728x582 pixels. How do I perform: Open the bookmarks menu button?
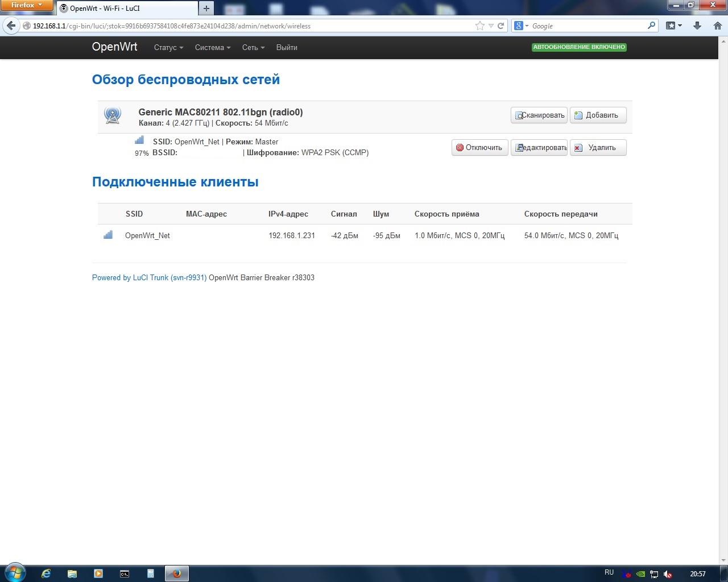click(x=673, y=26)
